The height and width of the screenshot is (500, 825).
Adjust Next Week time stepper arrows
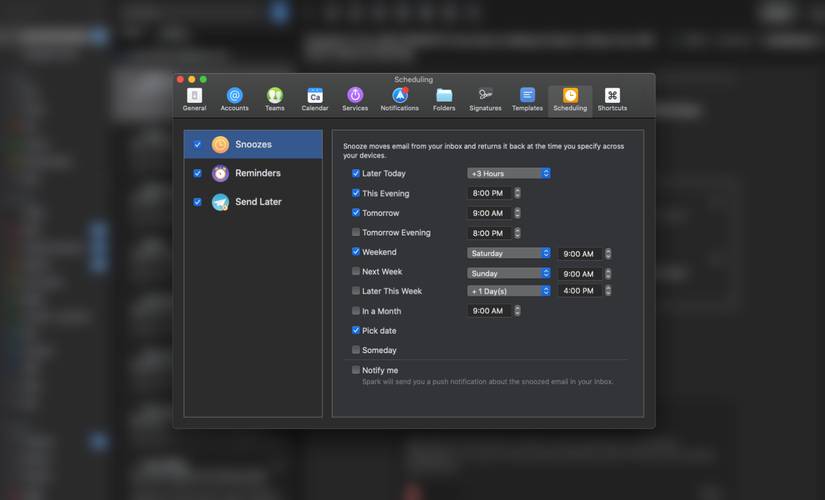coord(608,274)
